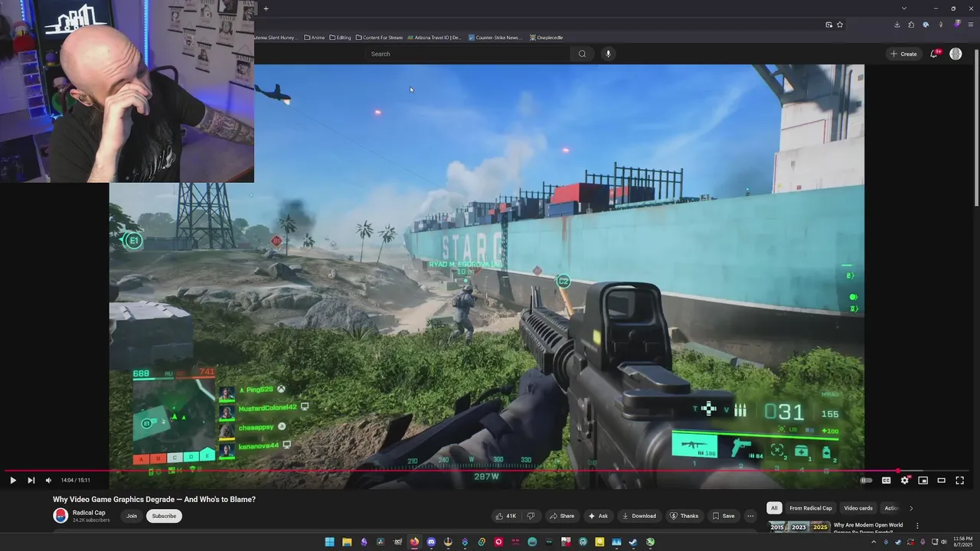Select the Video cards chip
This screenshot has width=980, height=551.
click(858, 508)
